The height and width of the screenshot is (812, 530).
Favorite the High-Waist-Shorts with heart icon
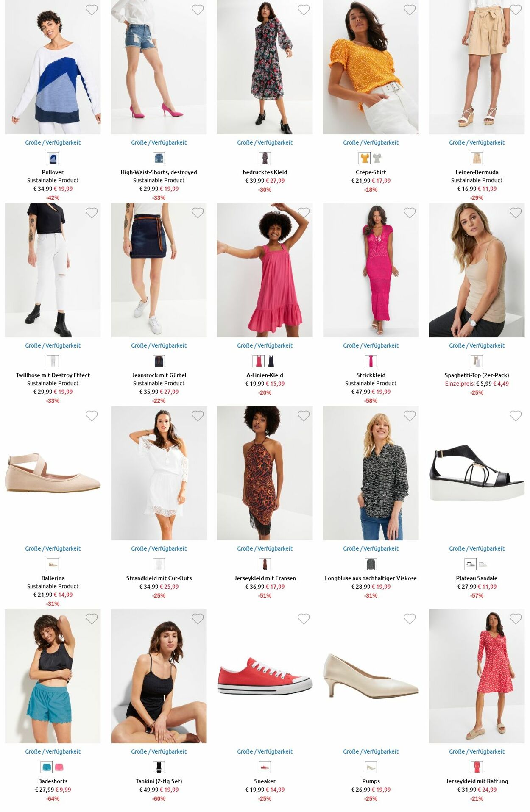click(x=198, y=10)
